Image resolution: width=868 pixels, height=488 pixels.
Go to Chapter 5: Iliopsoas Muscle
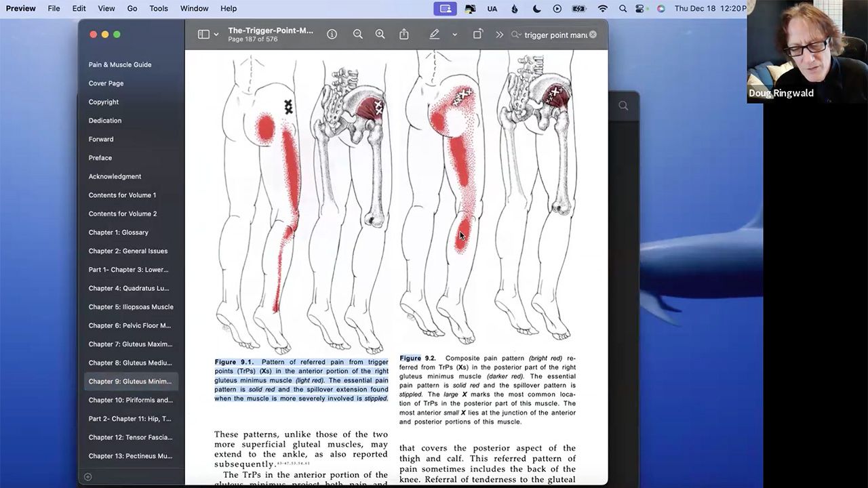pos(131,307)
